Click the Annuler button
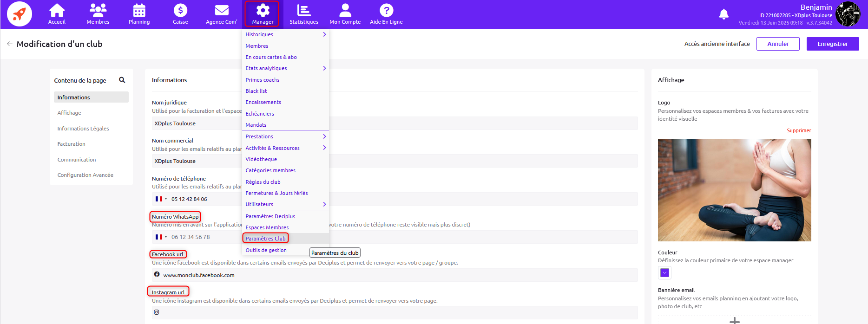The height and width of the screenshot is (324, 868). 778,44
